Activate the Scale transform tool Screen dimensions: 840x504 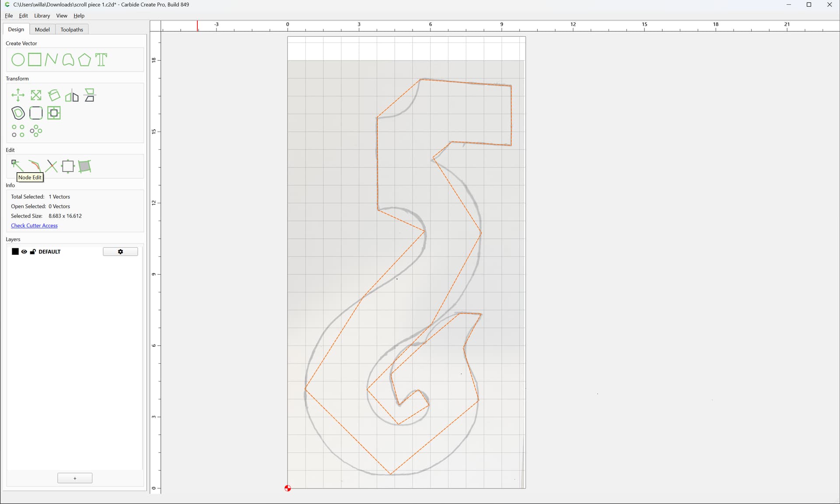click(x=36, y=95)
